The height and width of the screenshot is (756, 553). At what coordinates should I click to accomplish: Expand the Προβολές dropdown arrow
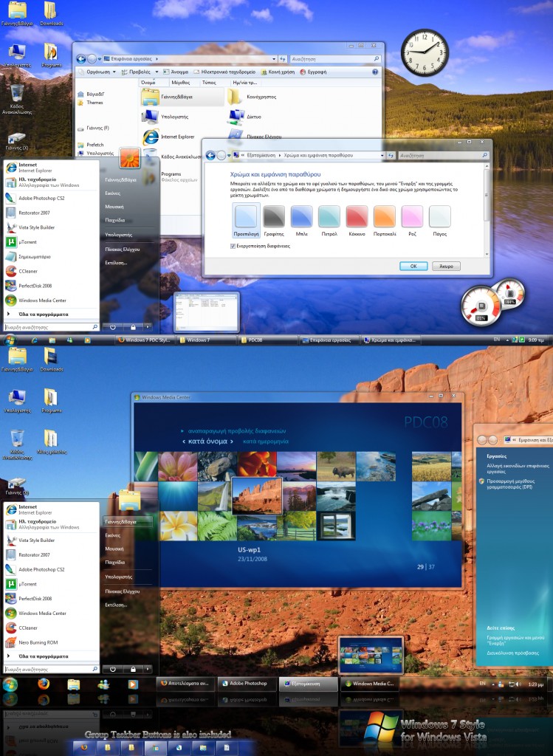point(157,72)
